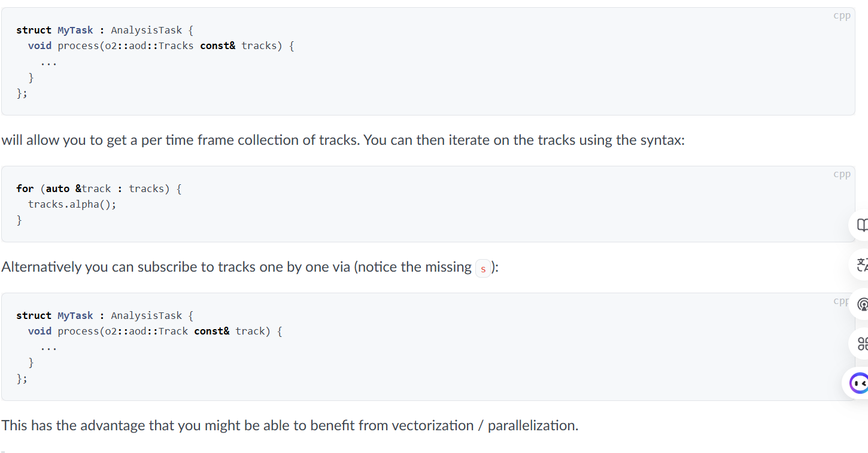Click 'void process' line with Track const& track
This screenshot has height=453, width=868.
155,331
